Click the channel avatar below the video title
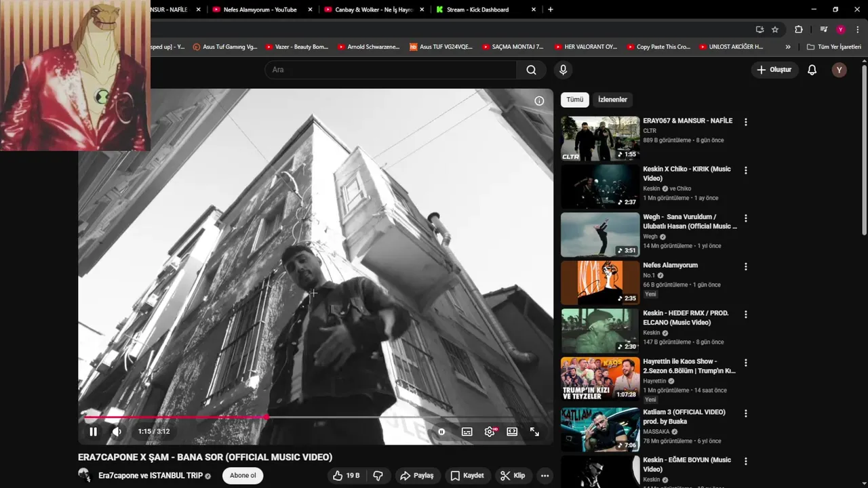Screen dimensions: 868x488 tap(85, 475)
